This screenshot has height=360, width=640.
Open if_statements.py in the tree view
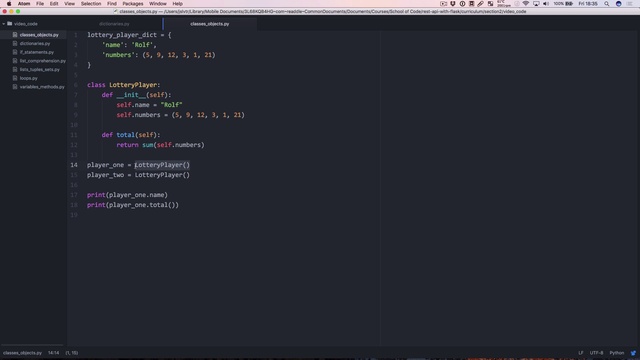pos(37,52)
